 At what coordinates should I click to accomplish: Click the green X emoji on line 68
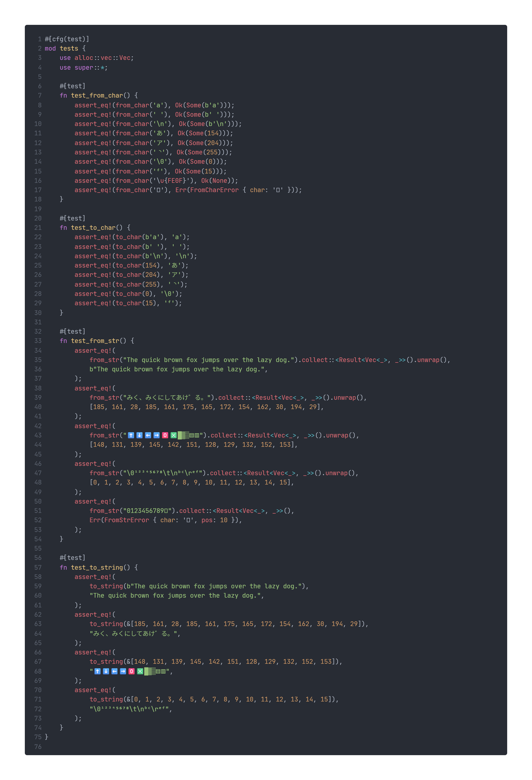click(x=140, y=671)
